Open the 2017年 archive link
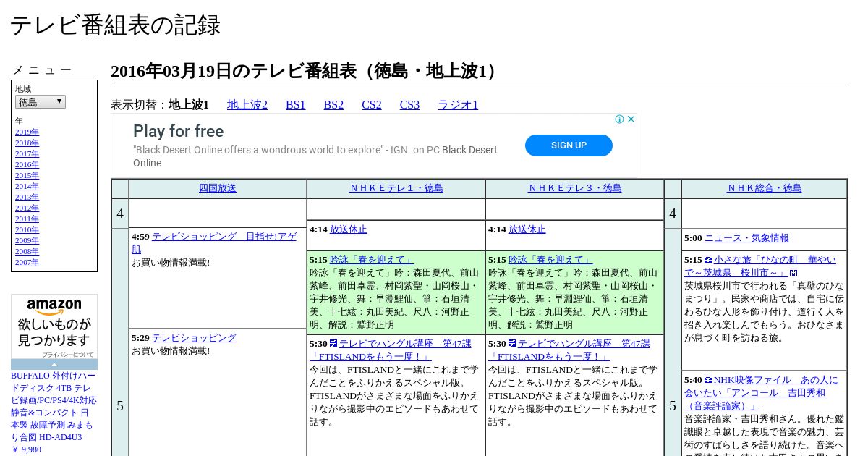Screen dimensions: 868x456 [27, 154]
